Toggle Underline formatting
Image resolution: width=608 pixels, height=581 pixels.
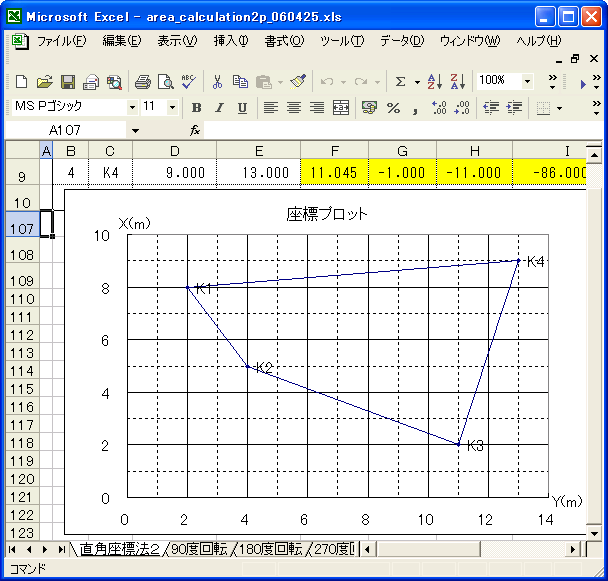click(x=243, y=107)
